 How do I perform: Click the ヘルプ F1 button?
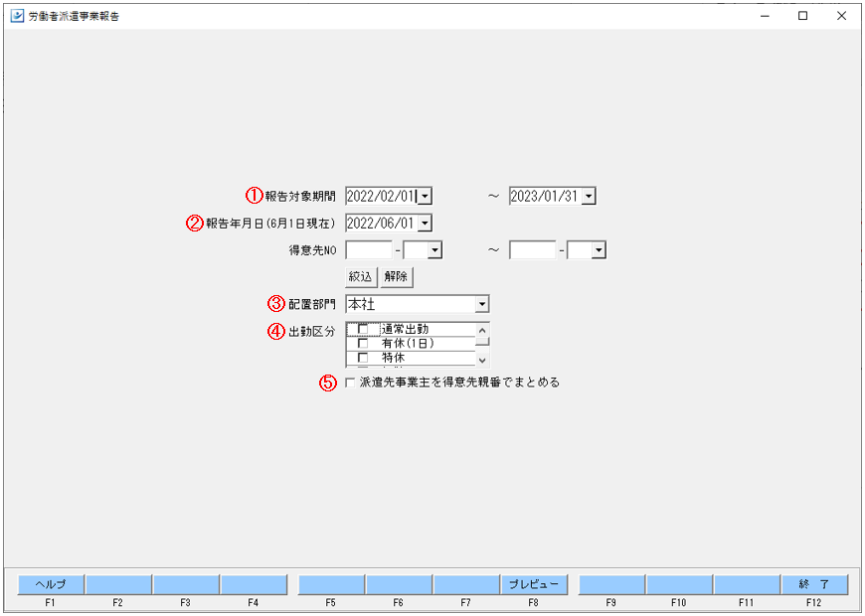[51, 584]
